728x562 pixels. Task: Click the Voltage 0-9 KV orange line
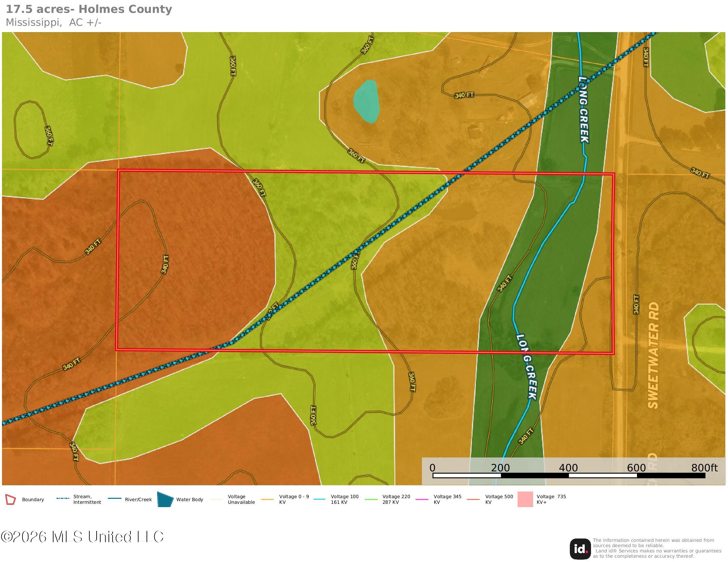268,499
